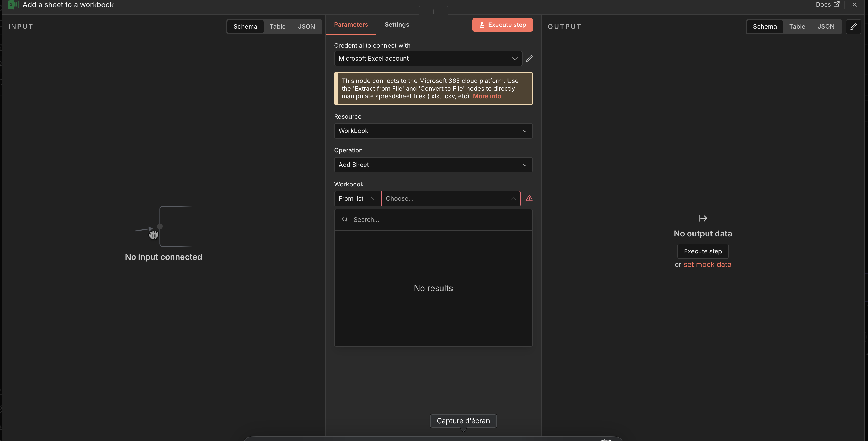Click the output arrow icon above No output data

[x=703, y=218]
